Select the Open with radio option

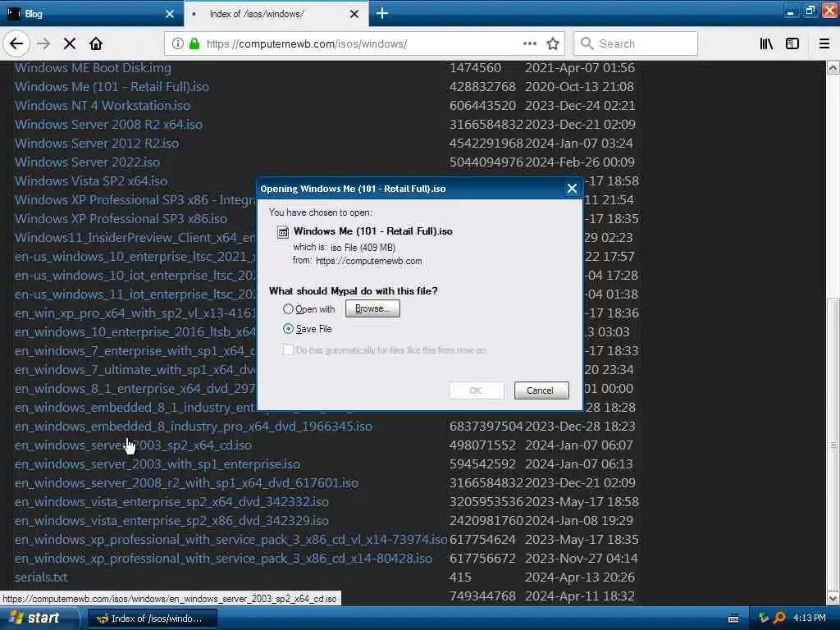pyautogui.click(x=288, y=309)
